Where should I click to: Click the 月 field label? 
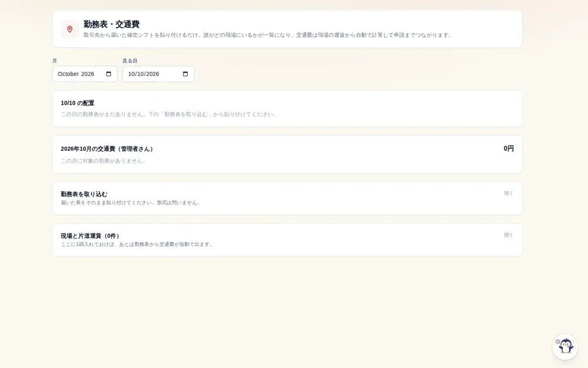point(54,61)
